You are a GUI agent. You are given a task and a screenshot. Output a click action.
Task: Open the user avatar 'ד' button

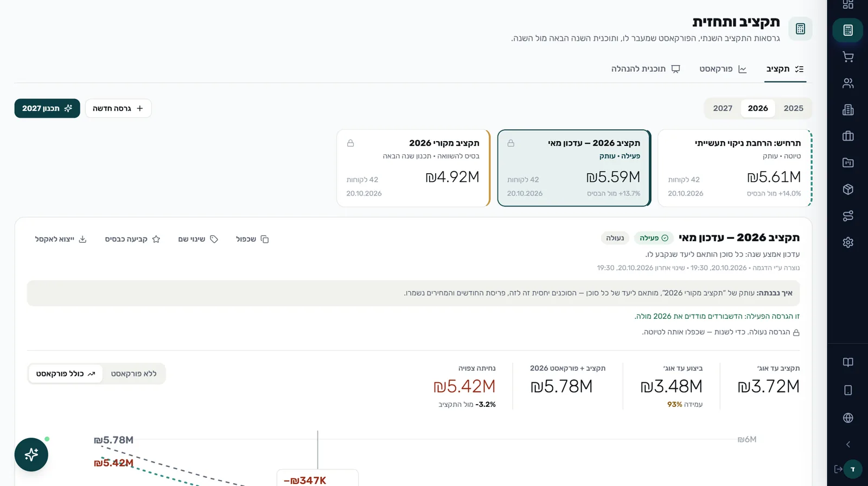coord(853,469)
